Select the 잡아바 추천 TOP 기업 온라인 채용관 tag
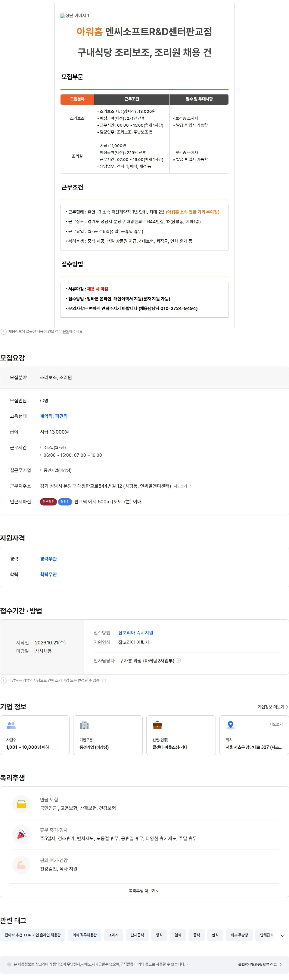Image resolution: width=289 pixels, height=980 pixels. coord(33,935)
